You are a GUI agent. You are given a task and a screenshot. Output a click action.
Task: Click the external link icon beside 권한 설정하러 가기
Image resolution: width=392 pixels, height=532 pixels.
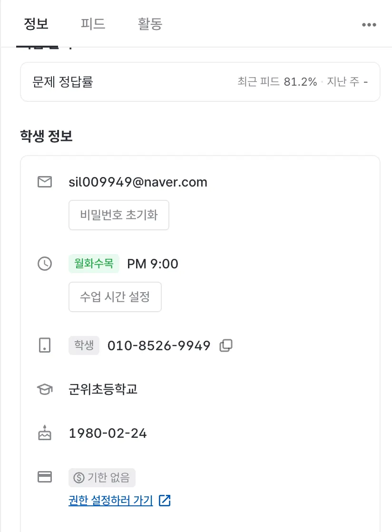tap(165, 500)
